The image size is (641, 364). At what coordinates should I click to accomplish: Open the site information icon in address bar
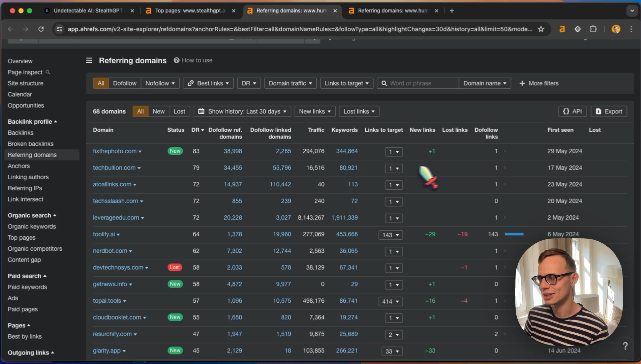click(x=59, y=29)
